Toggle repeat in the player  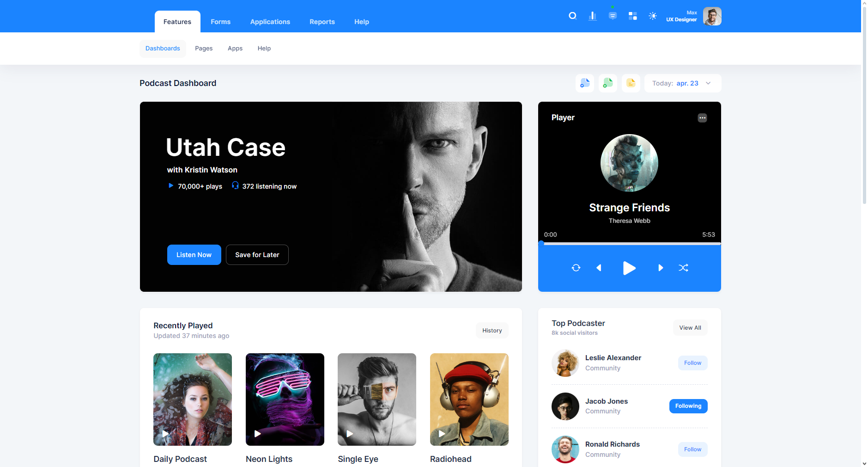(576, 268)
